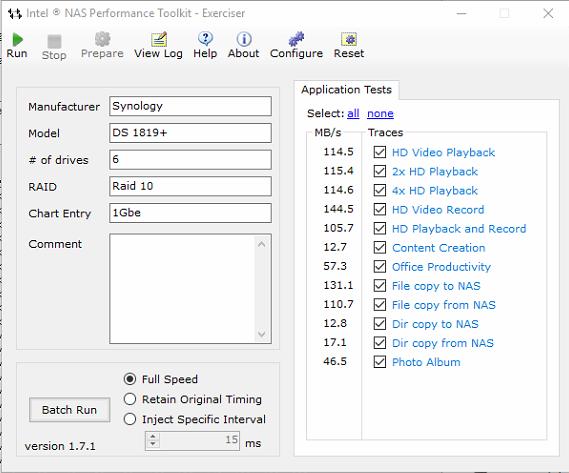Click the Prepare gear icon
Viewport: 569px width, 473px height.
[x=102, y=39]
